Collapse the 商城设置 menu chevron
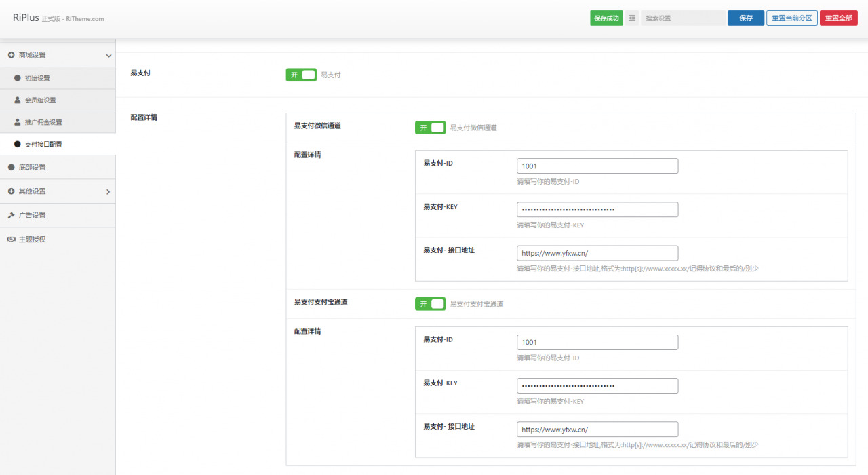The height and width of the screenshot is (475, 868). pos(108,56)
